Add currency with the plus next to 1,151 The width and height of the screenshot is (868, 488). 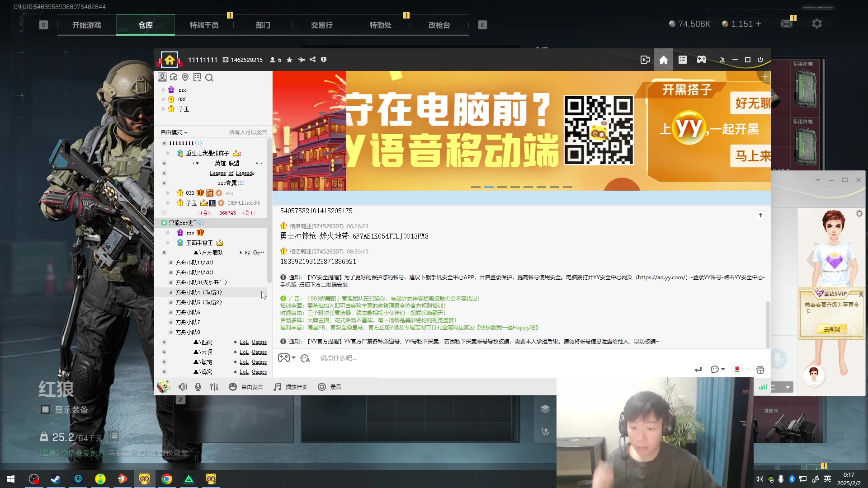pos(758,23)
